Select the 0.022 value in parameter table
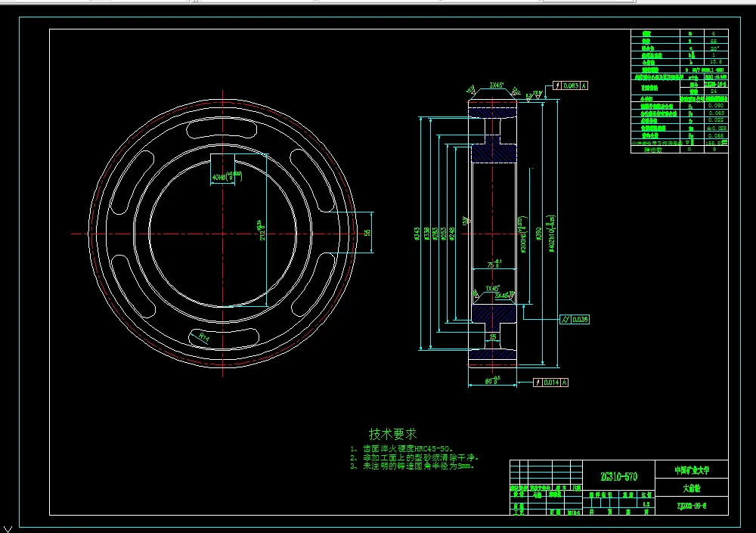Screen dimensions: 756x533 pyautogui.click(x=716, y=120)
